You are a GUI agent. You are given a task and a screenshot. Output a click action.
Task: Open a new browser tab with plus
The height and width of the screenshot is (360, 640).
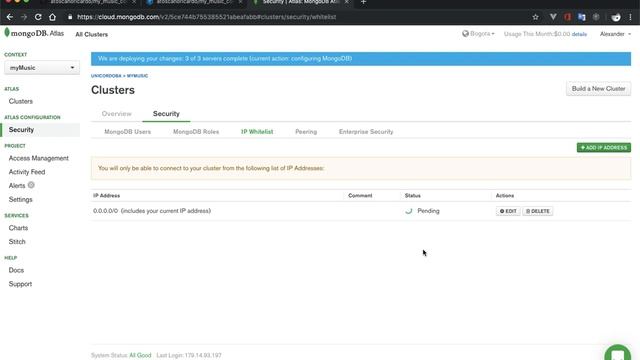click(x=363, y=2)
